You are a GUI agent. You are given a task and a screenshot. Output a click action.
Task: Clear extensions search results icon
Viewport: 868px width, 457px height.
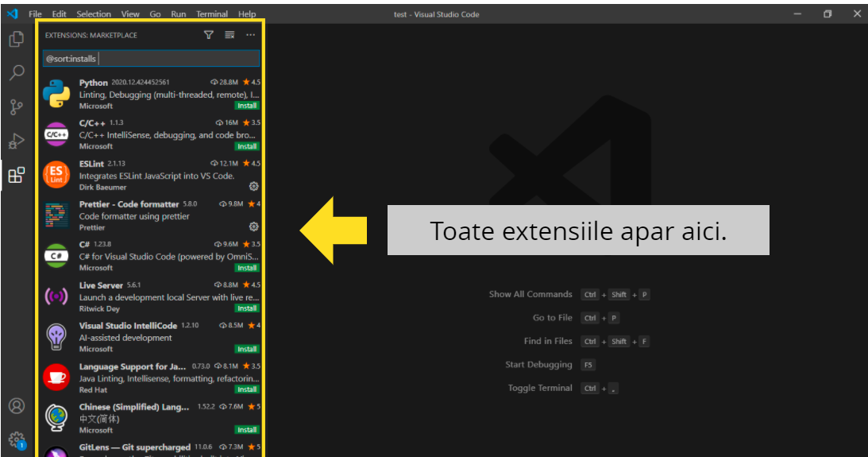pyautogui.click(x=230, y=35)
